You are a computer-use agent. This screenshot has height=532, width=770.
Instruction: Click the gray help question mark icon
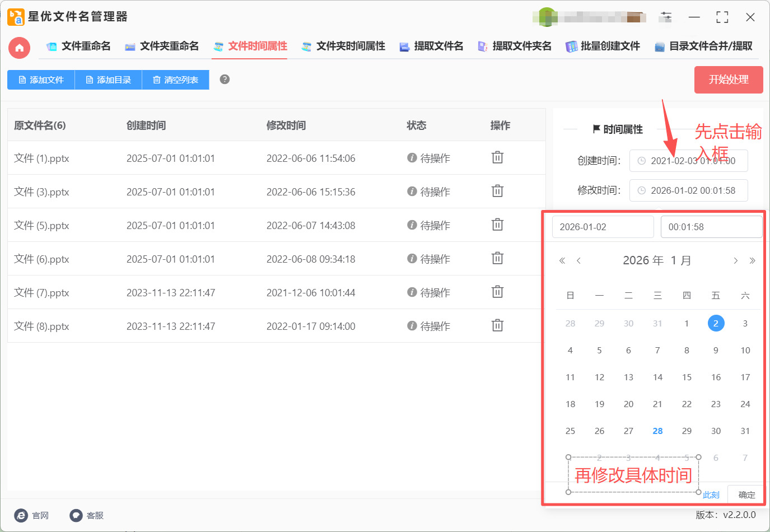coord(225,80)
